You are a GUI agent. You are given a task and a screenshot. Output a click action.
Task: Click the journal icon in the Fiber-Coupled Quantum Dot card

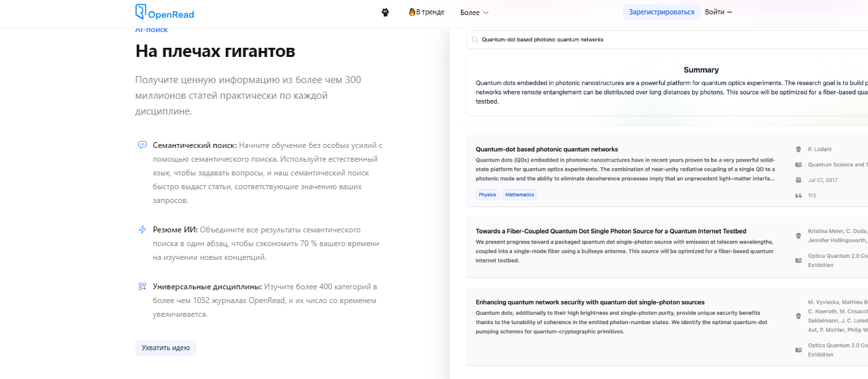point(798,260)
